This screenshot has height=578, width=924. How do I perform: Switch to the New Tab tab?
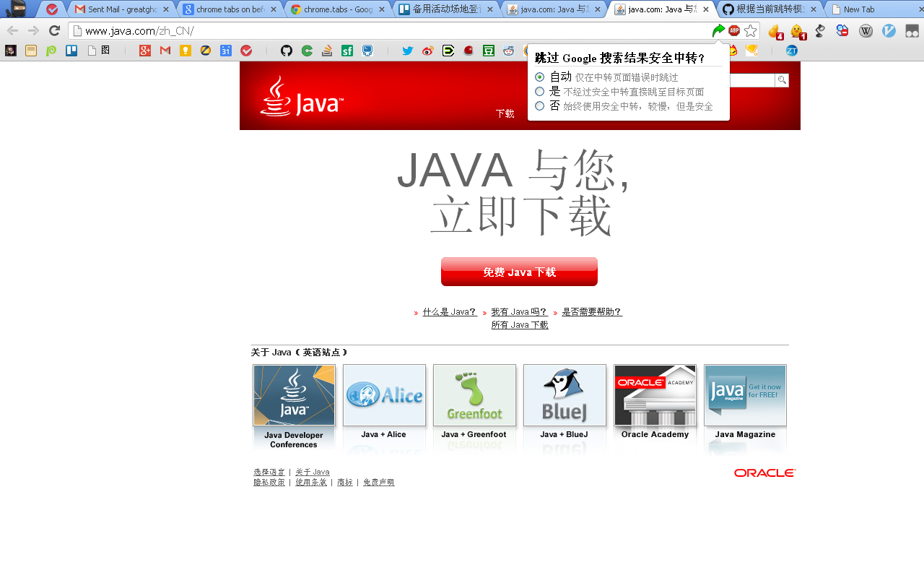tap(858, 9)
